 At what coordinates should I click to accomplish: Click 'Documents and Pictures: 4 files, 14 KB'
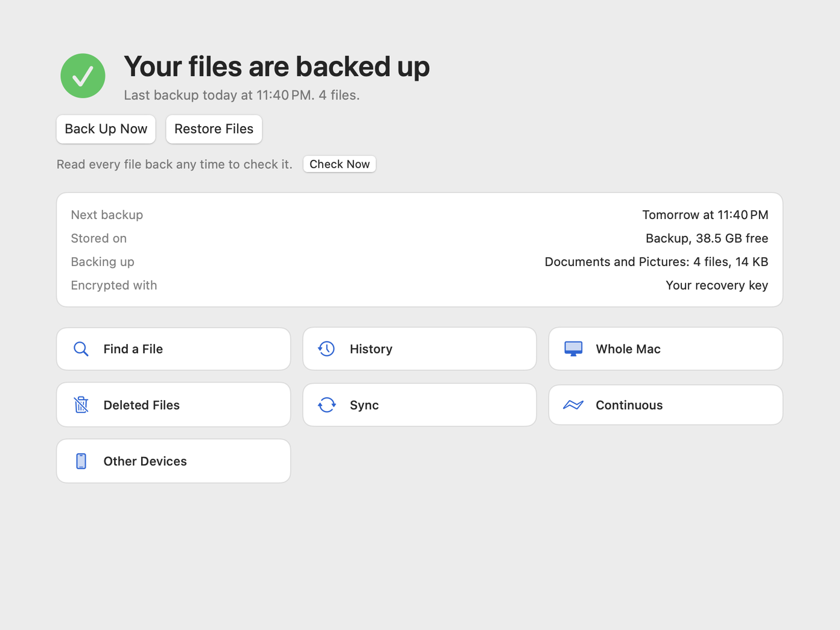[657, 262]
